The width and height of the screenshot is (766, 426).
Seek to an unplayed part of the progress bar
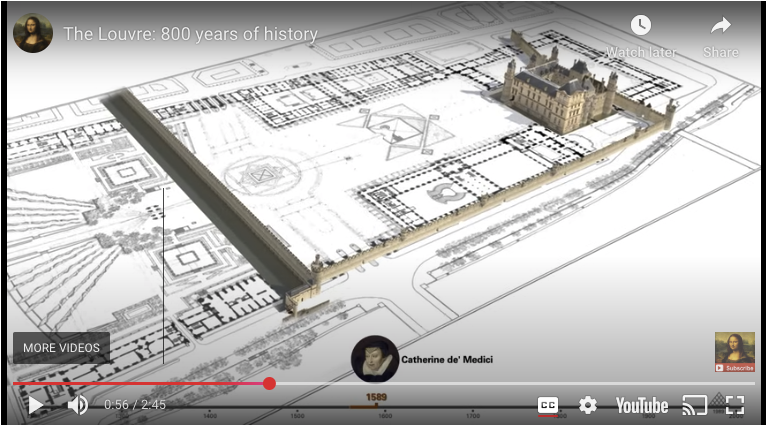(500, 383)
